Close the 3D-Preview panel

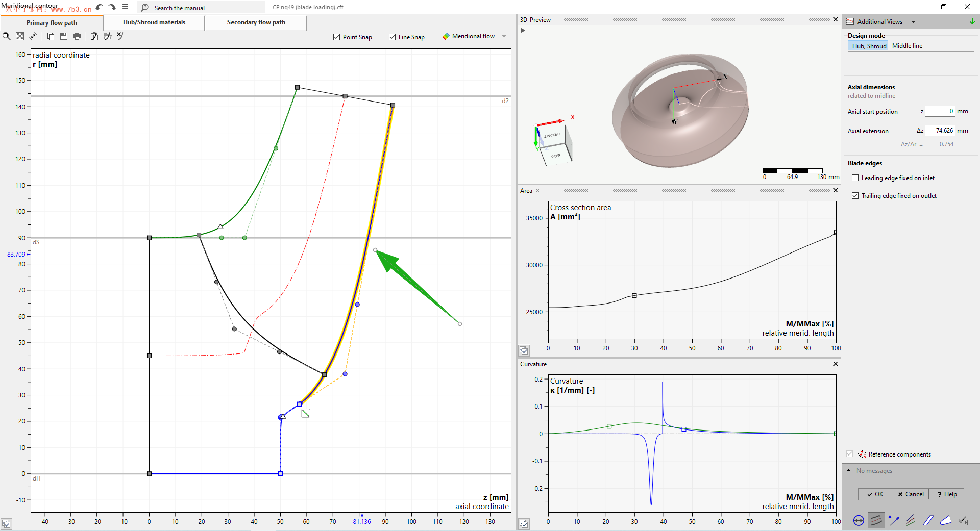tap(836, 19)
